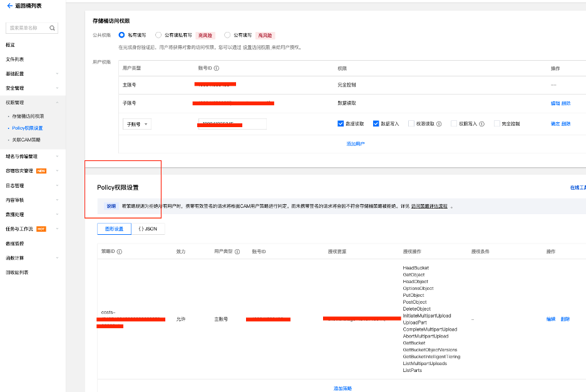Click the info icon beside 权限写入

(x=481, y=124)
